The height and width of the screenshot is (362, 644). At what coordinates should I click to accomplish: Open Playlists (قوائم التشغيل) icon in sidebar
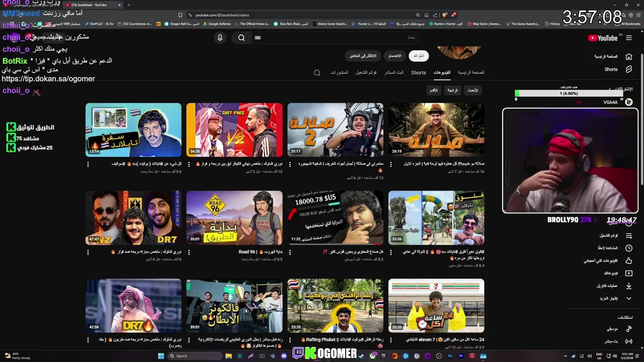628,235
